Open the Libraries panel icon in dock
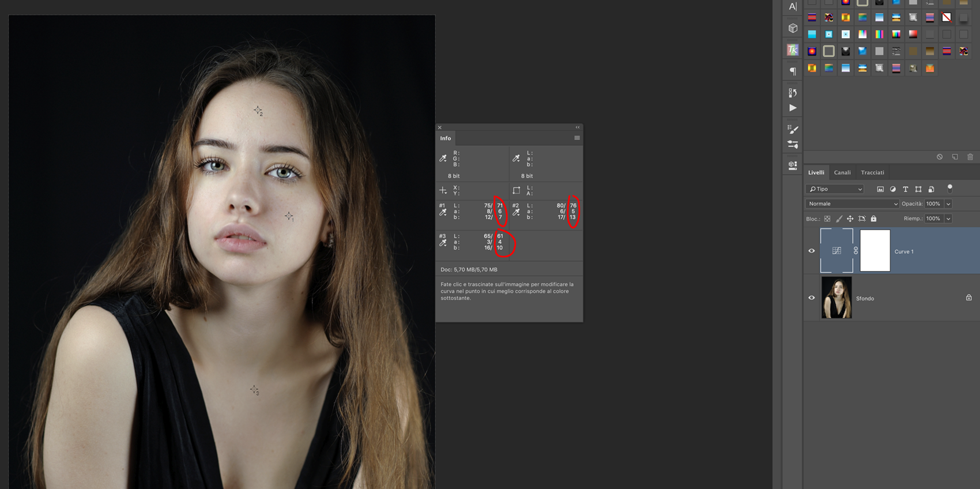980x489 pixels. 793,165
